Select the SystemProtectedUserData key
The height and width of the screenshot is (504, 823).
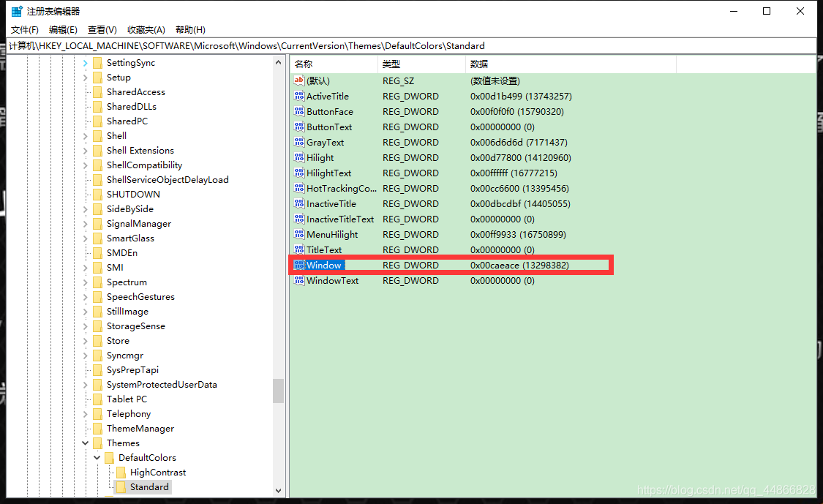[162, 385]
